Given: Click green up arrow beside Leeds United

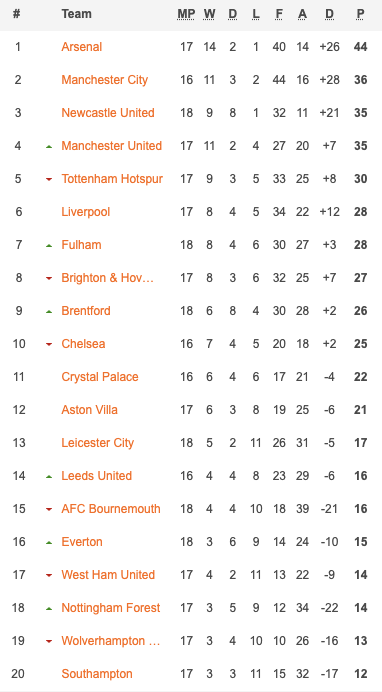Looking at the screenshot, I should pos(49,476).
